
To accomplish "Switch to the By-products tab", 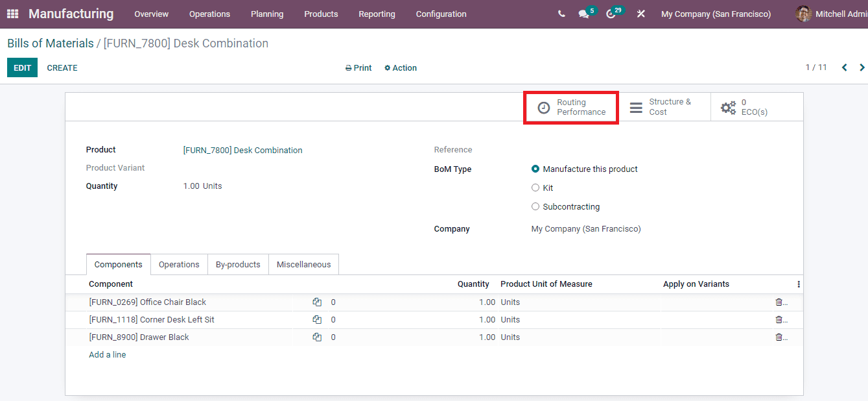I will tap(238, 264).
